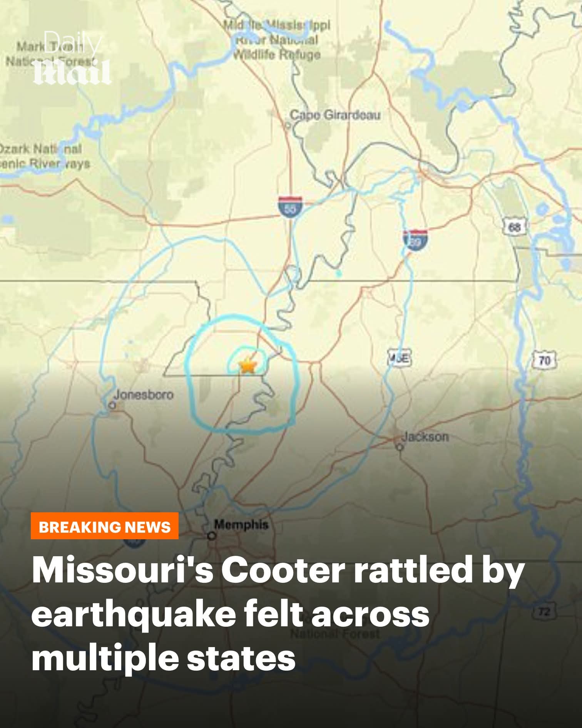Click the Interstate 55 highway shield
Screen dimensions: 582x728
tap(290, 206)
